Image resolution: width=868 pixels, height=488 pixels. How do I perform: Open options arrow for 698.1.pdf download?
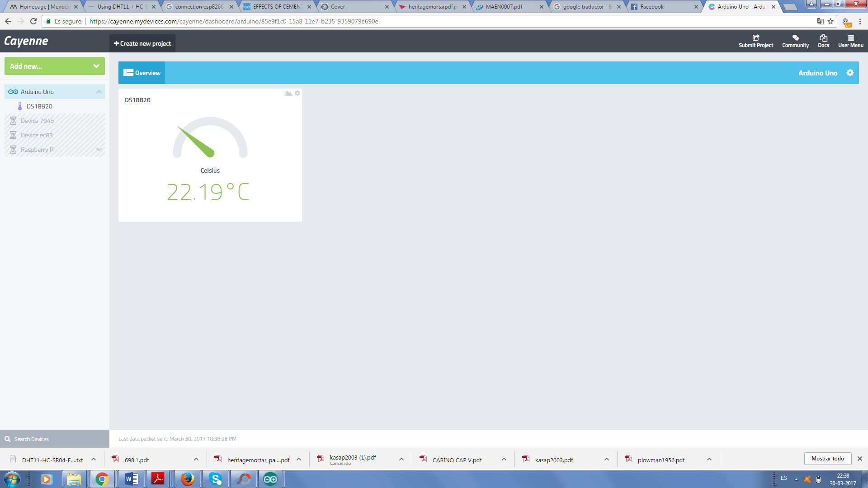coord(196,460)
